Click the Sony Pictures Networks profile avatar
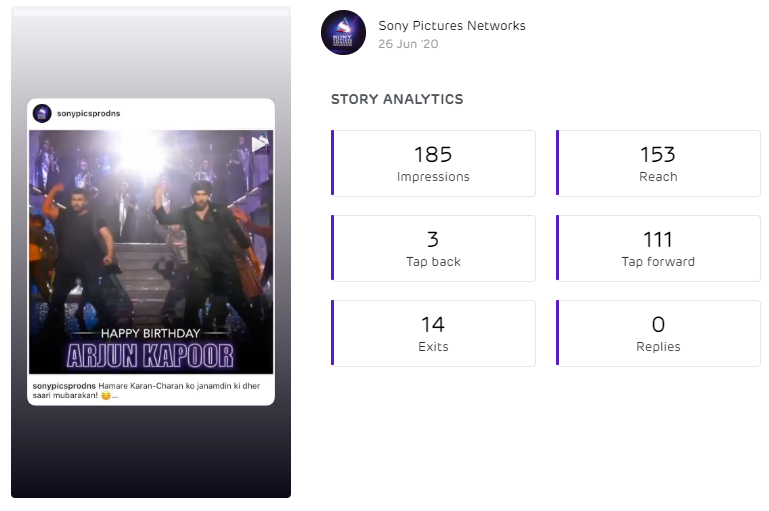This screenshot has height=511, width=769. coord(343,32)
